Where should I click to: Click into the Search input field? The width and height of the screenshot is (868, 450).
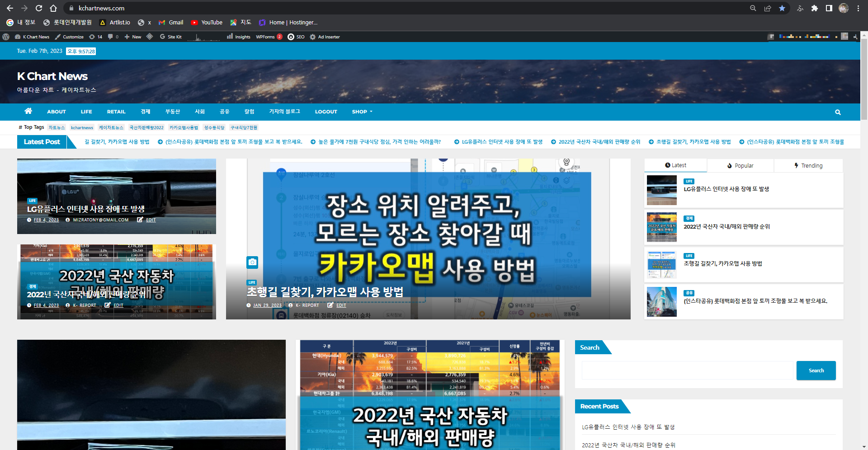click(687, 370)
